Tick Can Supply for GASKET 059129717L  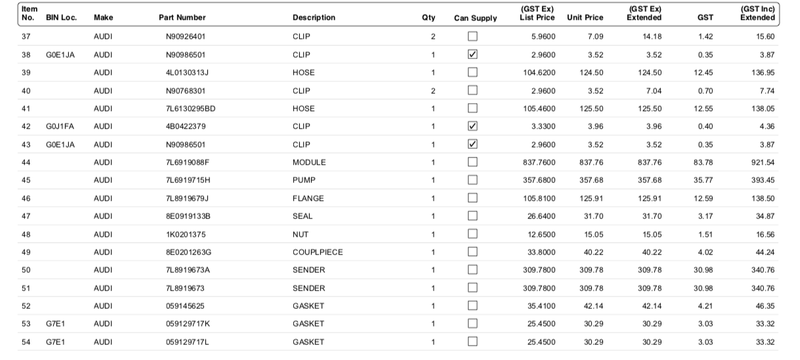coord(473,341)
